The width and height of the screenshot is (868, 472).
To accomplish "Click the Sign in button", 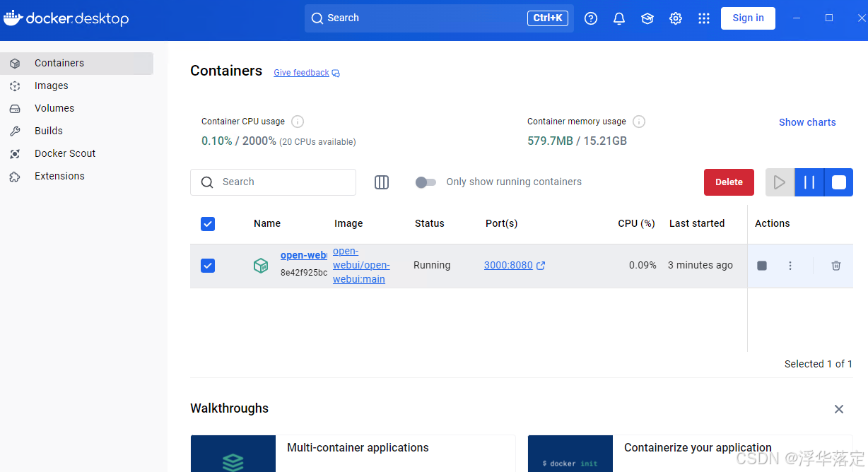I will [x=748, y=18].
